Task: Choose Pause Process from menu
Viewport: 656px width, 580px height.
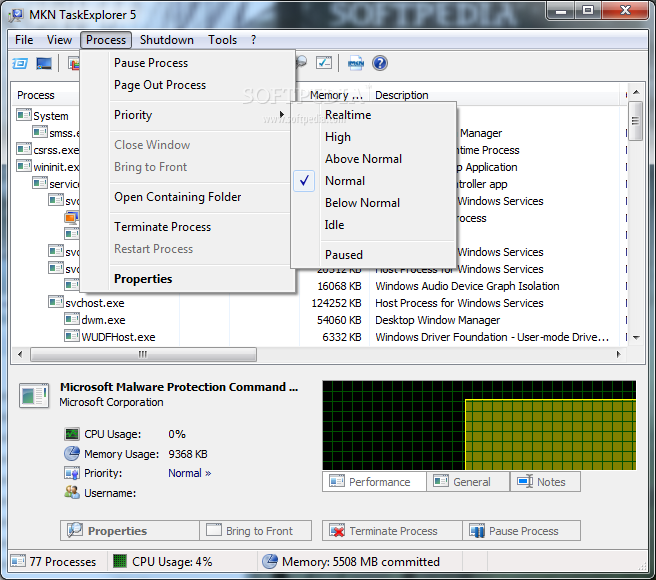Action: (187, 63)
